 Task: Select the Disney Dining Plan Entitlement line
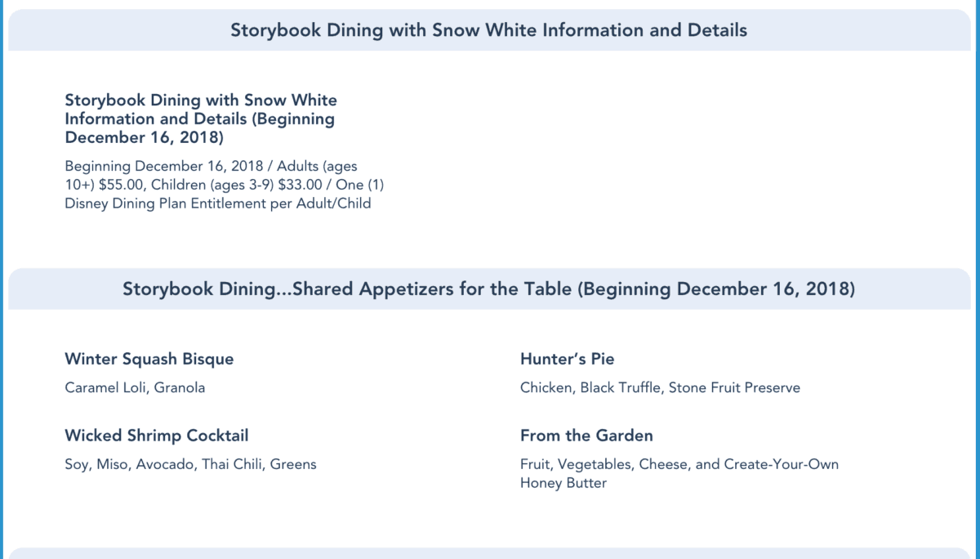(217, 203)
